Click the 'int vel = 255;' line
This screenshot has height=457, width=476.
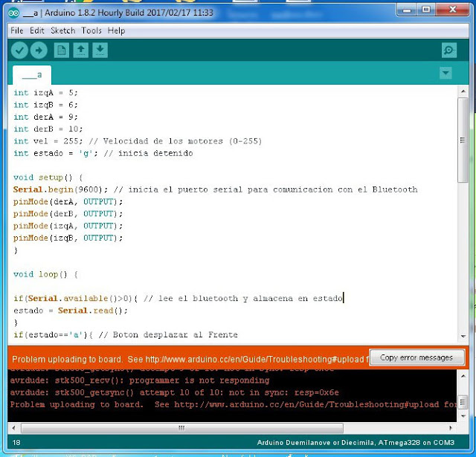click(138, 141)
